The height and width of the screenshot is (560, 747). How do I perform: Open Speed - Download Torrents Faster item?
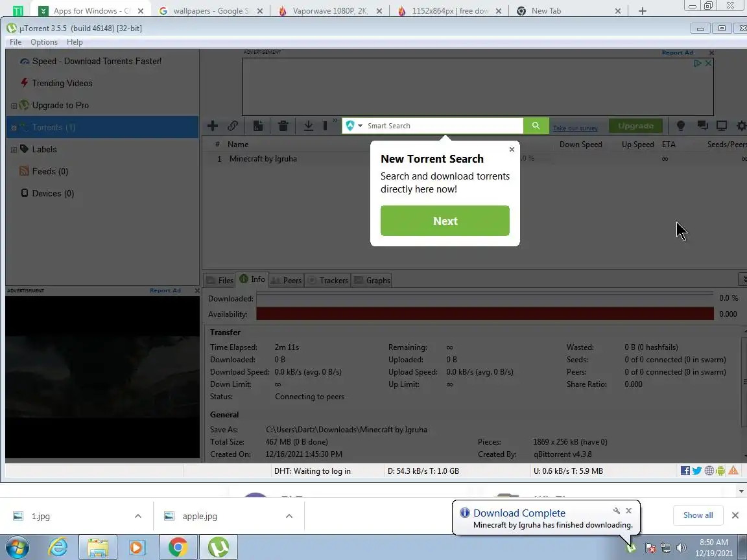pyautogui.click(x=97, y=62)
